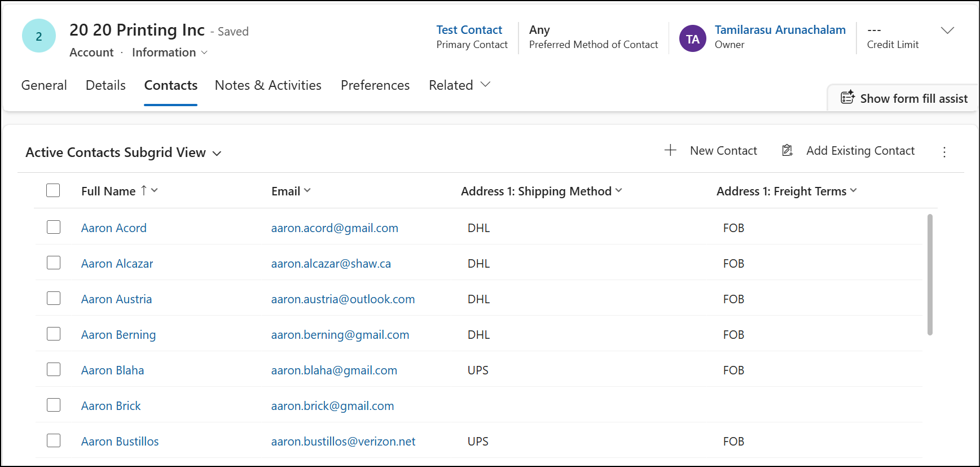Click email aaron.alcazar@shaw.ca
This screenshot has height=467, width=980.
click(331, 263)
